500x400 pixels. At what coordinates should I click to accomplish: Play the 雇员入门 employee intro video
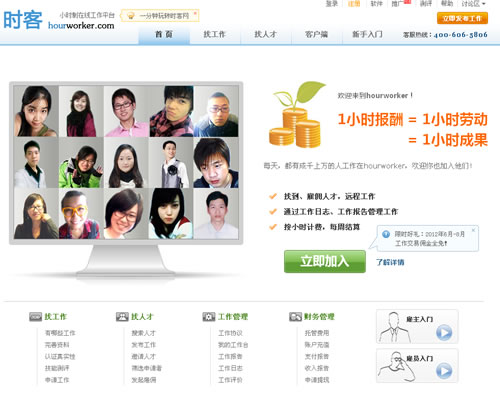coord(444,371)
